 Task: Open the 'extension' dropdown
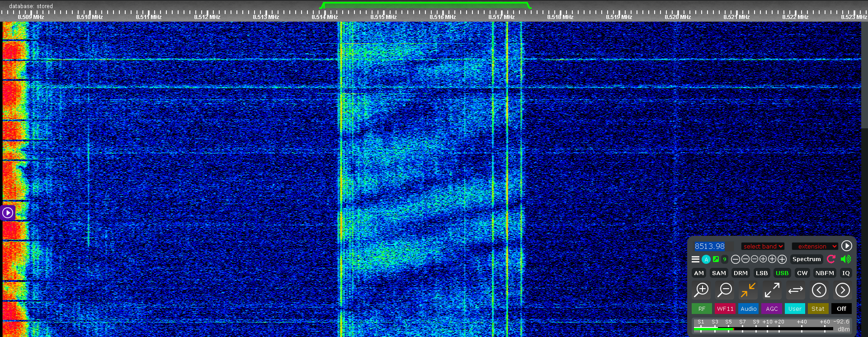[815, 246]
